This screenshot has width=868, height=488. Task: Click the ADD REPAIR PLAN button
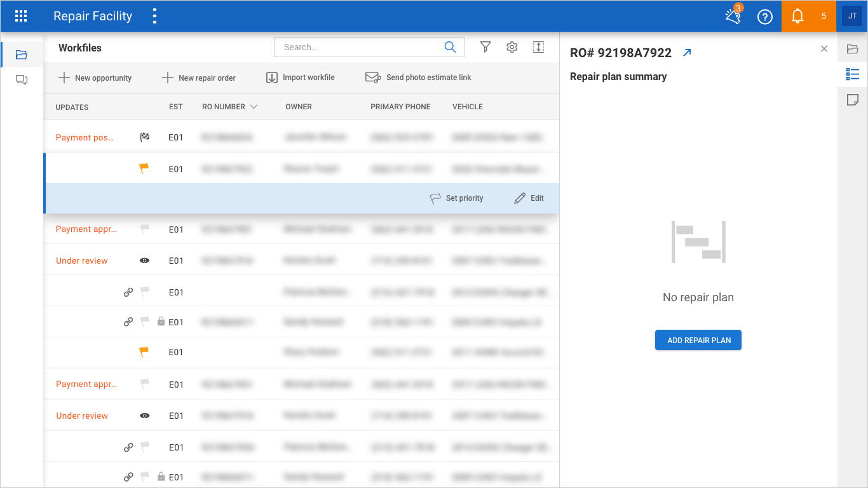point(698,340)
